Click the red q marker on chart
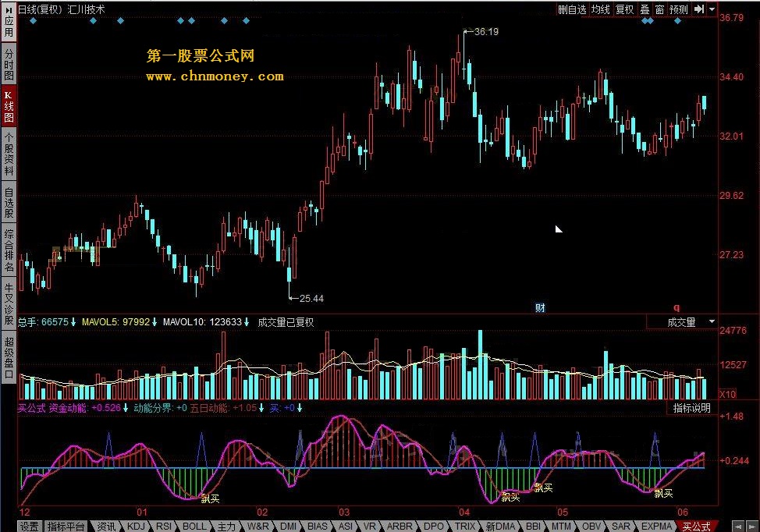Image resolution: width=760 pixels, height=532 pixels. tap(677, 307)
